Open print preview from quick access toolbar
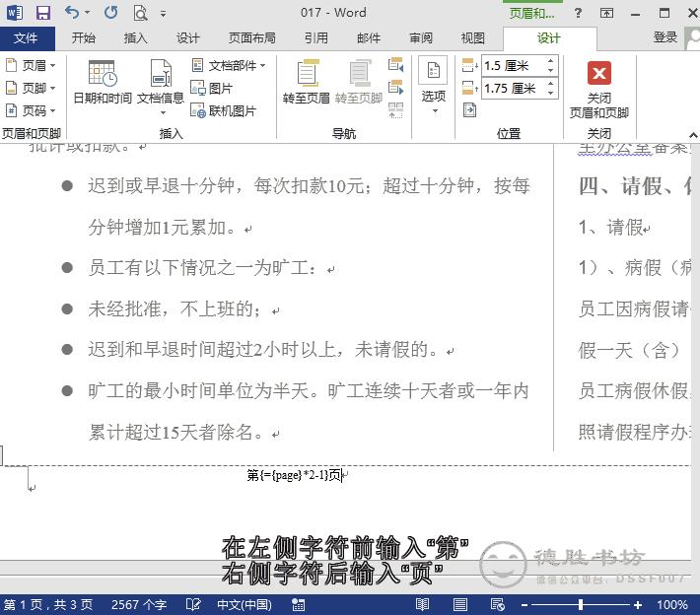The image size is (700, 615). click(140, 13)
